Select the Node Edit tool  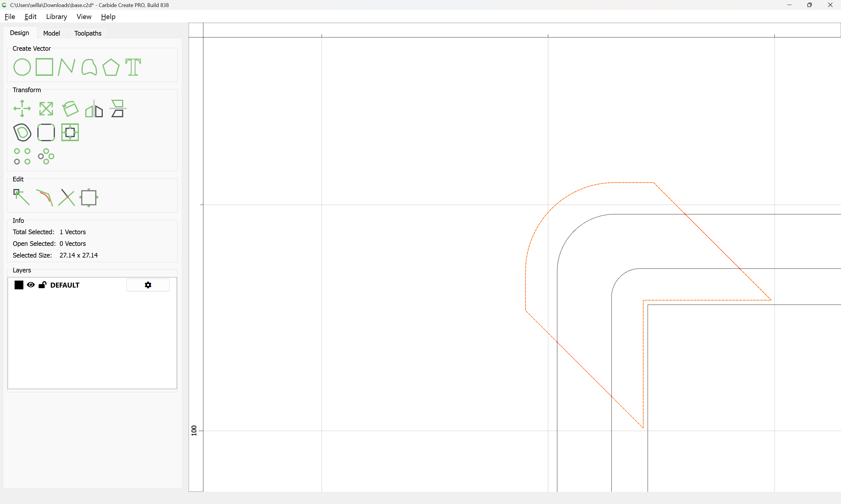[21, 197]
